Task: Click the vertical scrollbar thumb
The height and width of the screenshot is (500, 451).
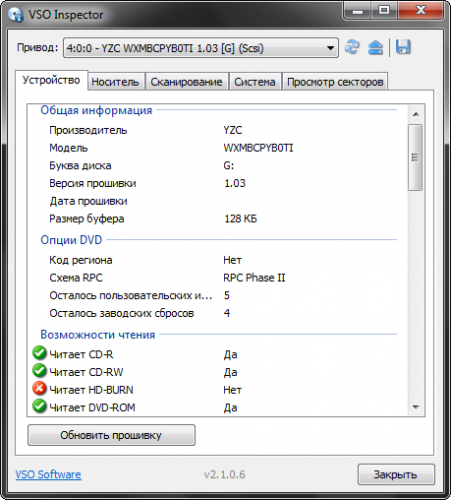Action: click(415, 157)
